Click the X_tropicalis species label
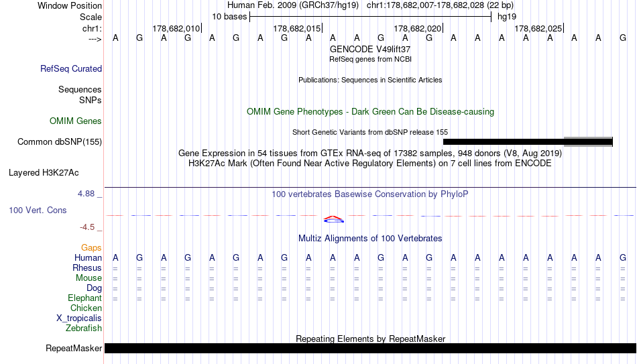Screen dimensions: 637x364 tap(79, 318)
